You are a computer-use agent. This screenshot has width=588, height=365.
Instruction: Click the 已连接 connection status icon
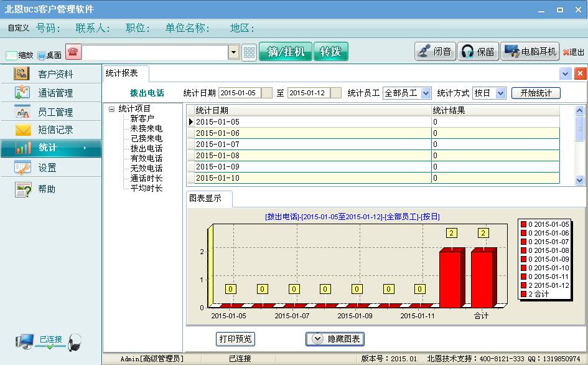[x=49, y=341]
